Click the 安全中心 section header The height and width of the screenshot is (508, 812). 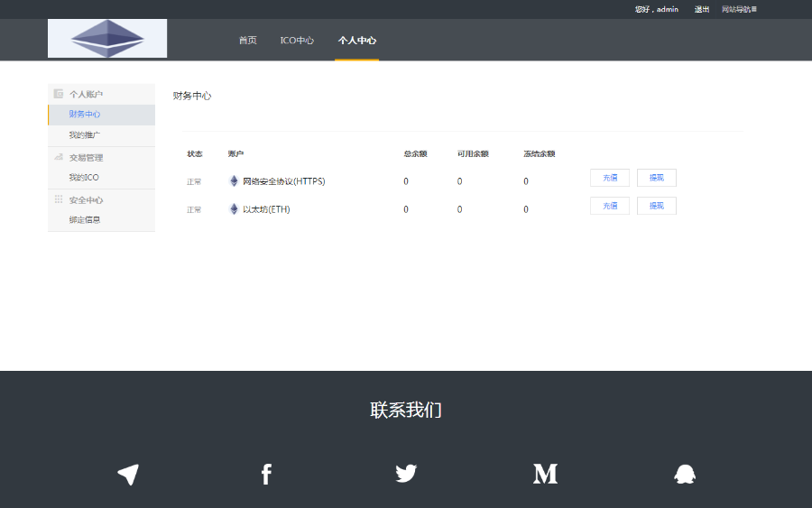[x=86, y=200]
